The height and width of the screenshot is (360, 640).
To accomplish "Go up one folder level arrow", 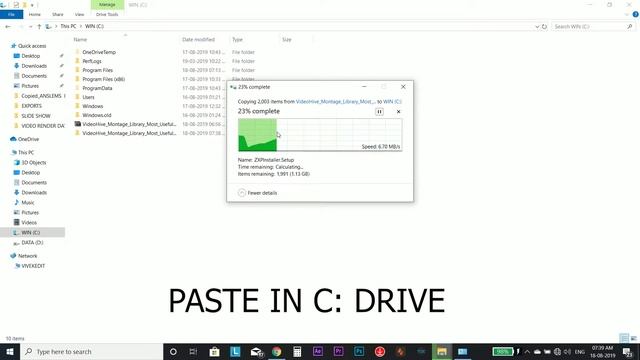I will coord(39,27).
